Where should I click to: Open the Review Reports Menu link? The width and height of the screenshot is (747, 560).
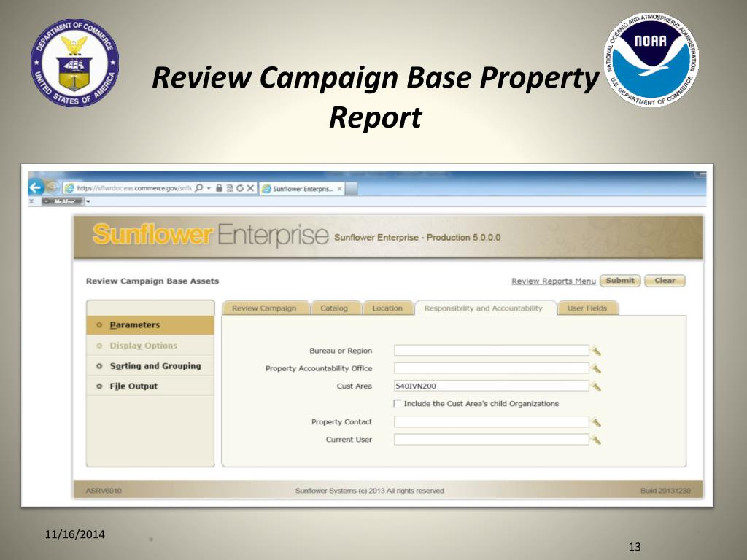pos(554,281)
